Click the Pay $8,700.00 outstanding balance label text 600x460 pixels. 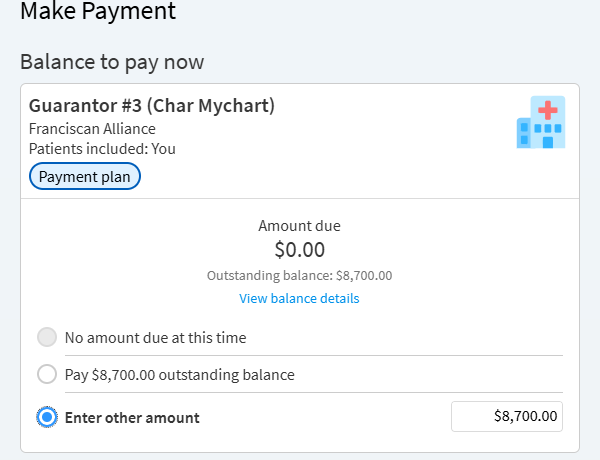click(180, 375)
